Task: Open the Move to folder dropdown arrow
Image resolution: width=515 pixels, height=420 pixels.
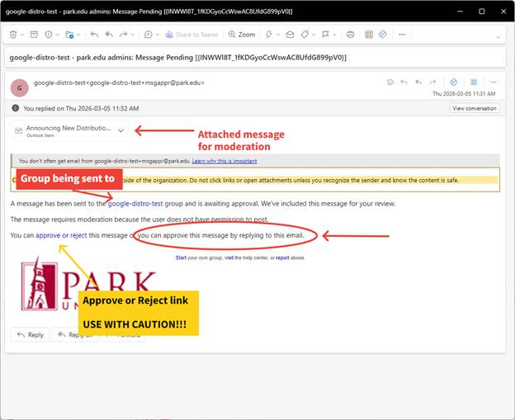Action: (x=78, y=35)
